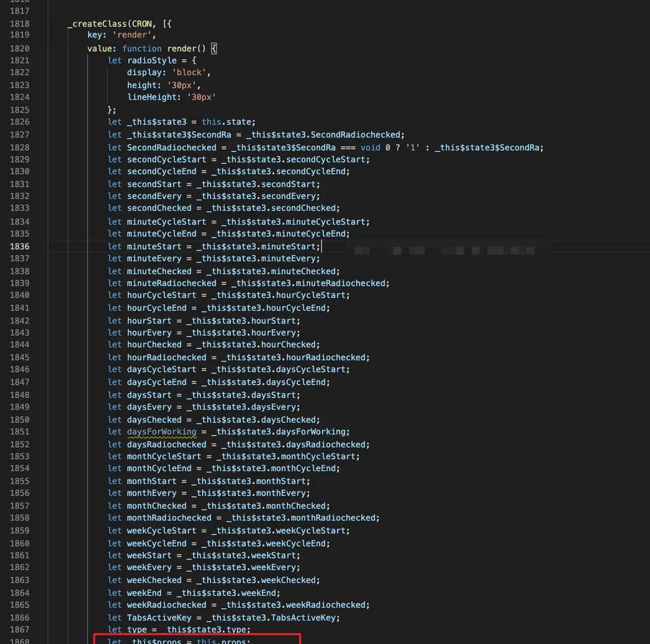Click the weekRadiochecked variable on line 1865

pyautogui.click(x=166, y=605)
